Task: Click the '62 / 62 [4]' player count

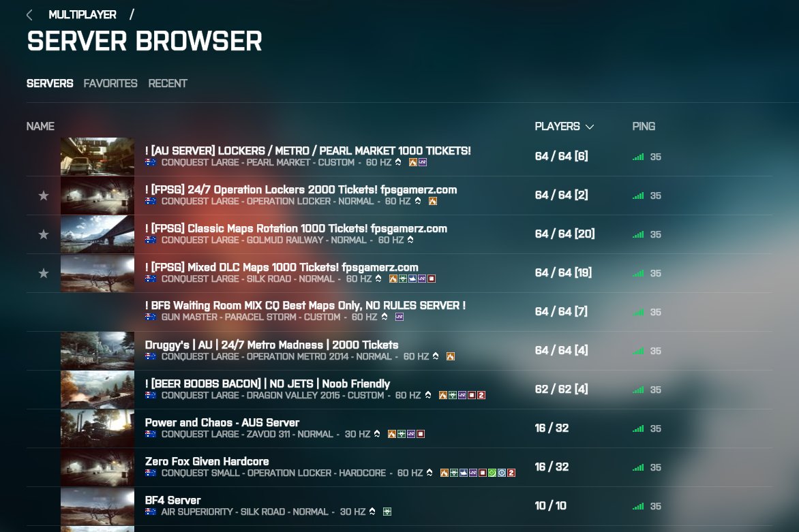Action: point(561,389)
